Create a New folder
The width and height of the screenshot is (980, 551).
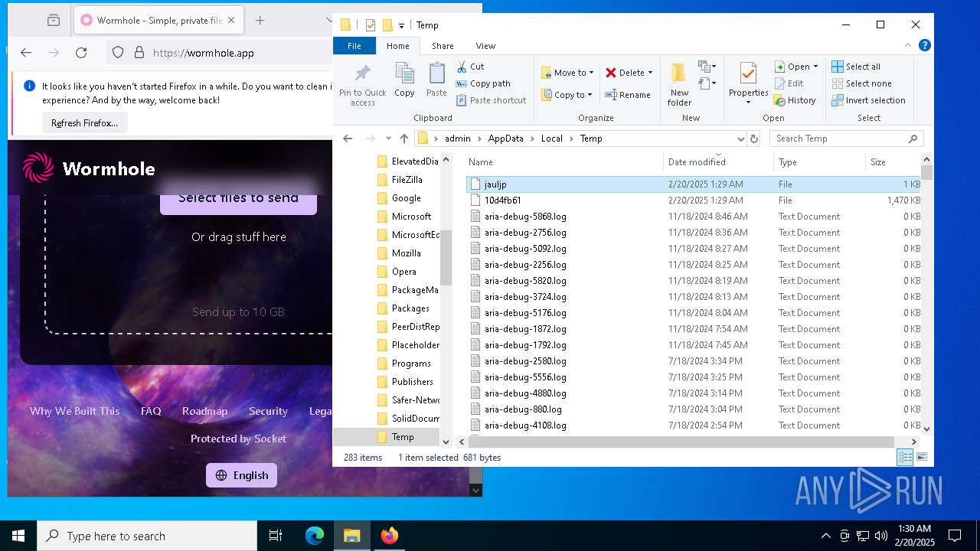tap(679, 85)
